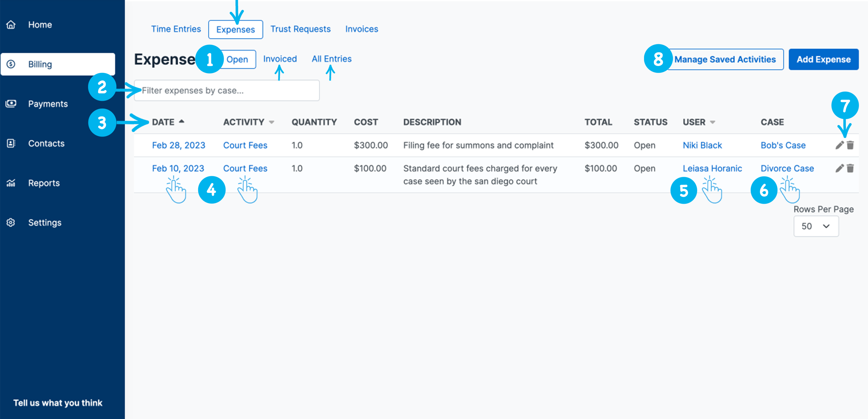Click the Reports chart icon

11,183
